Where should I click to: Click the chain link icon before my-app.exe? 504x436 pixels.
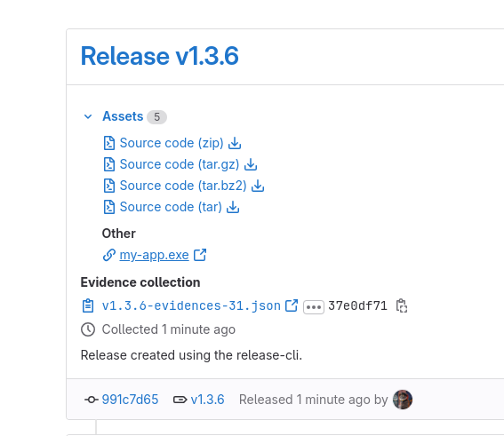109,255
